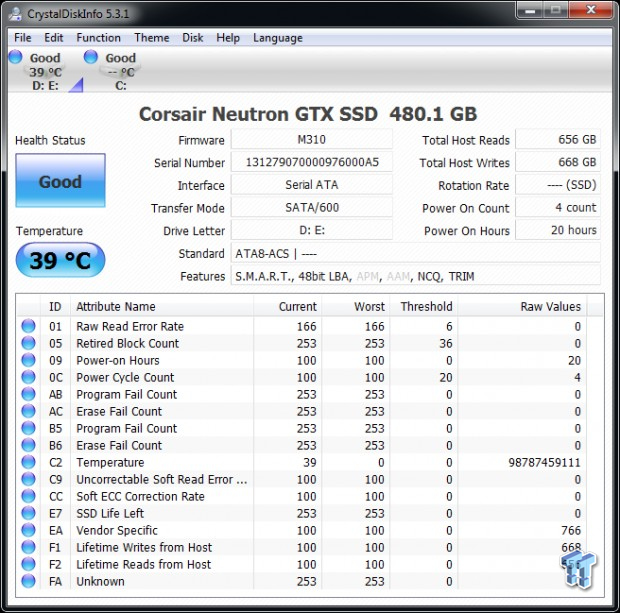The image size is (620, 613).
Task: Click the Serial Number field
Action: pyautogui.click(x=312, y=162)
